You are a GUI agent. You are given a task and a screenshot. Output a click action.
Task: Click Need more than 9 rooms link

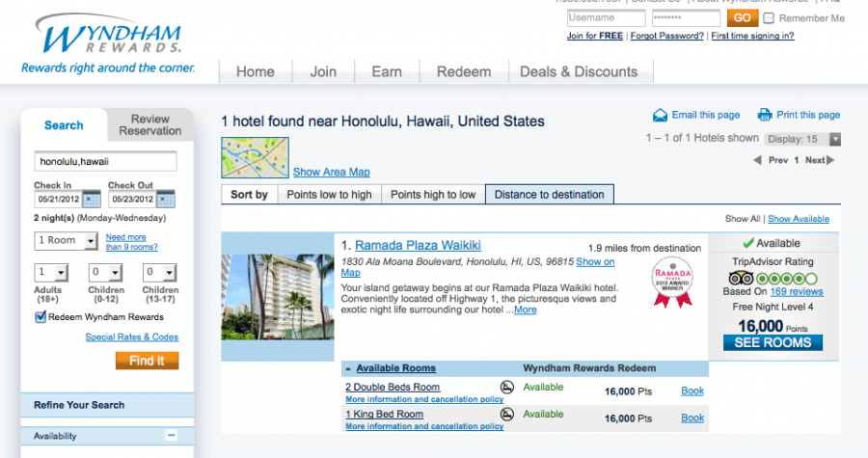point(132,242)
